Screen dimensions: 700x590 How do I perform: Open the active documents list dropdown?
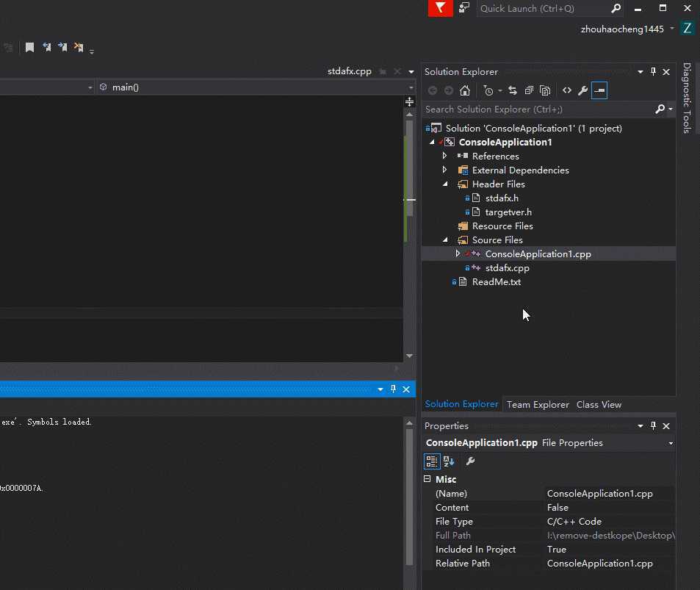[411, 71]
